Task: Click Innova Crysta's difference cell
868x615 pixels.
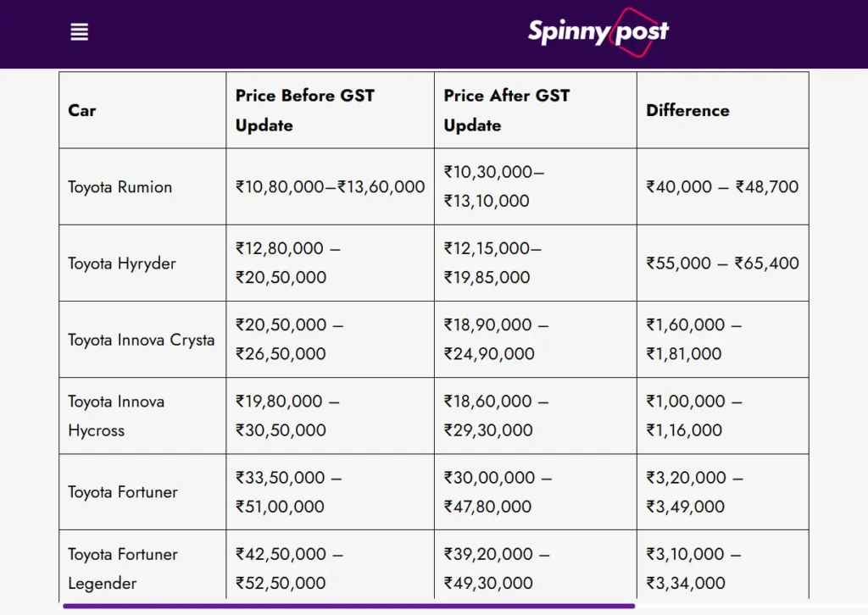Action: 693,340
